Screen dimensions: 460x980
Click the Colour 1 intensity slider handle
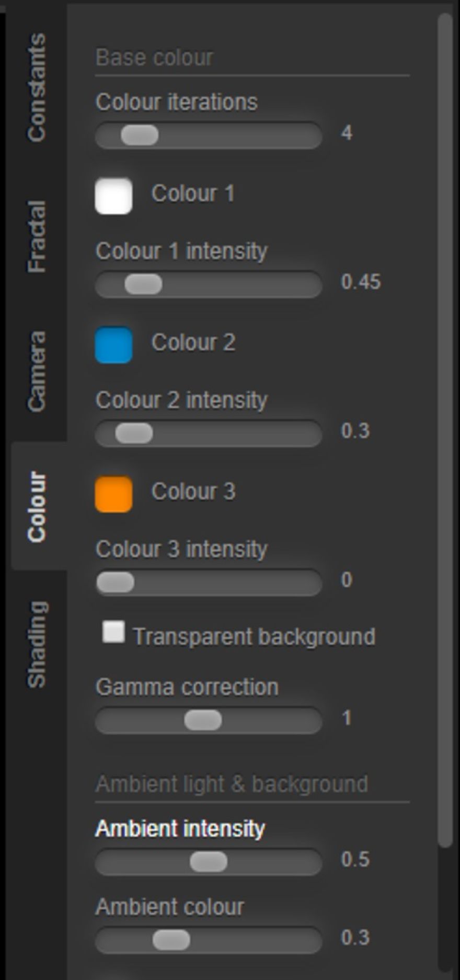[x=143, y=284]
